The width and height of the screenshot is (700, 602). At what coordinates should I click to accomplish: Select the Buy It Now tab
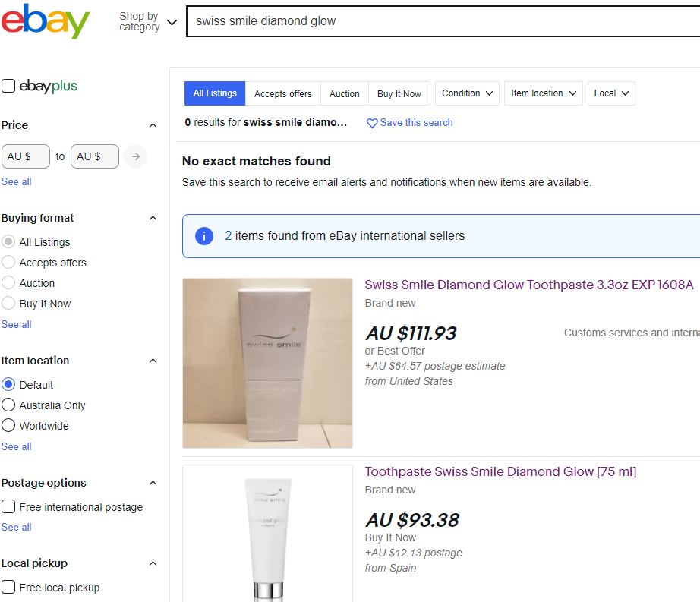399,93
